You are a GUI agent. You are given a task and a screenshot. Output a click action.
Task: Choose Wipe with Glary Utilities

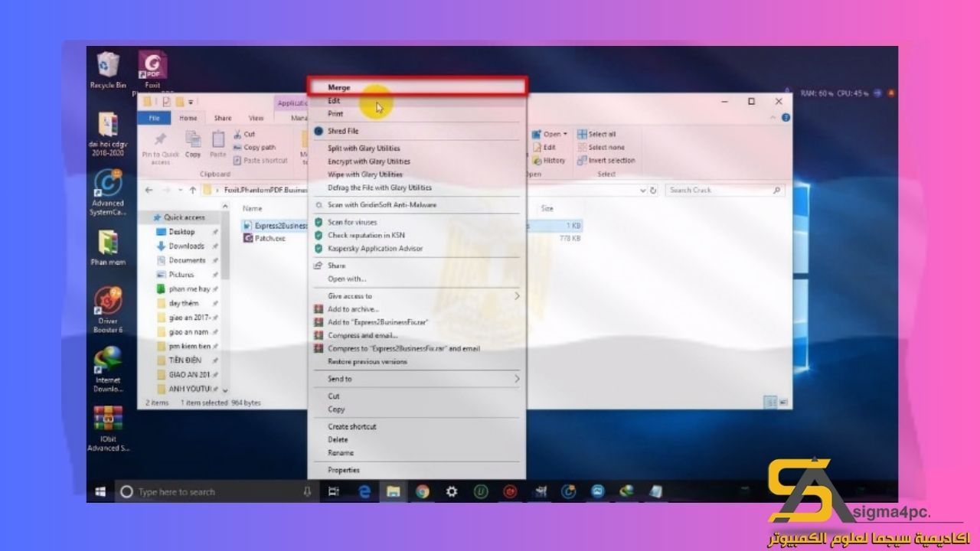[416, 174]
